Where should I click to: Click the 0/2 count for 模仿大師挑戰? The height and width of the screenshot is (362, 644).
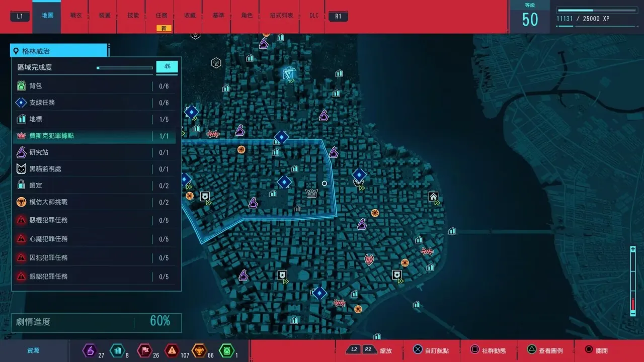click(x=164, y=202)
